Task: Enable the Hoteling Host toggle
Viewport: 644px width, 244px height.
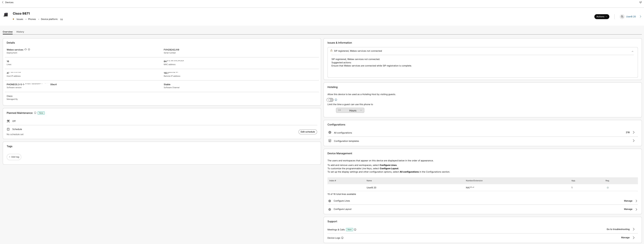Action: click(x=330, y=100)
